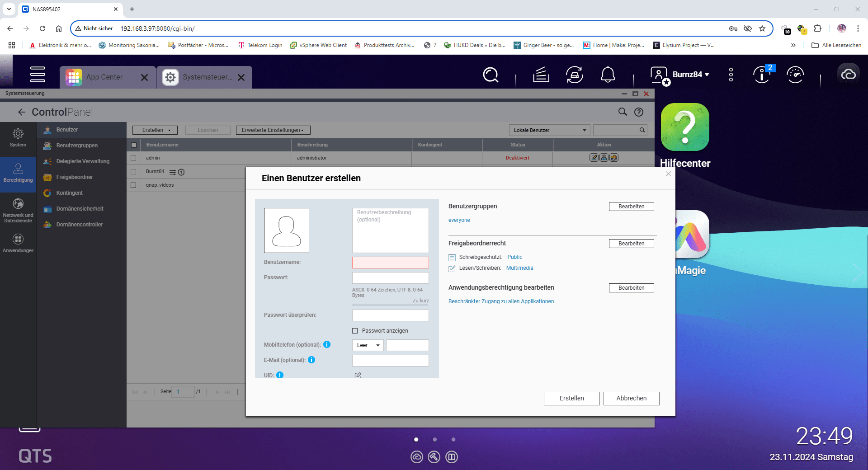Click the Public folder link
Viewport: 868px width, 470px height.
point(514,257)
